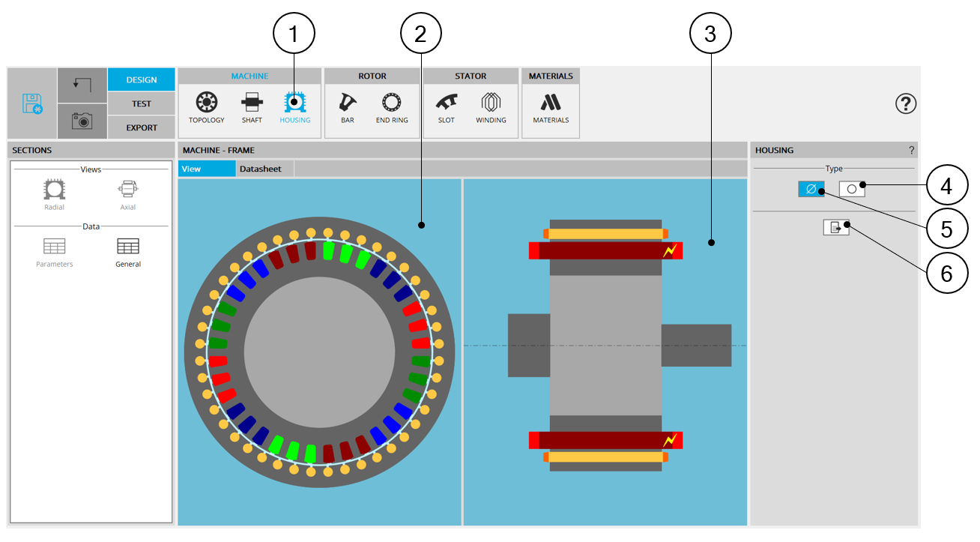Select the circular housing type toggle
Image resolution: width=980 pixels, height=542 pixels.
coord(852,189)
